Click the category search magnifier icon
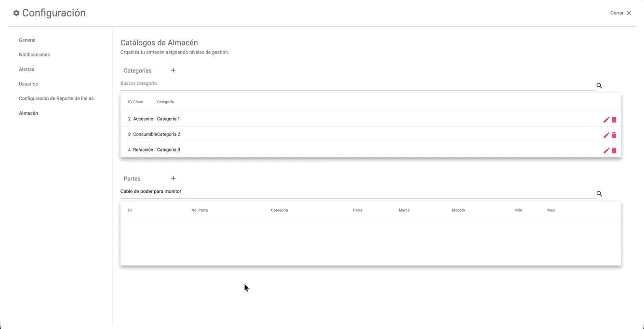Image resolution: width=644 pixels, height=329 pixels. coord(599,86)
